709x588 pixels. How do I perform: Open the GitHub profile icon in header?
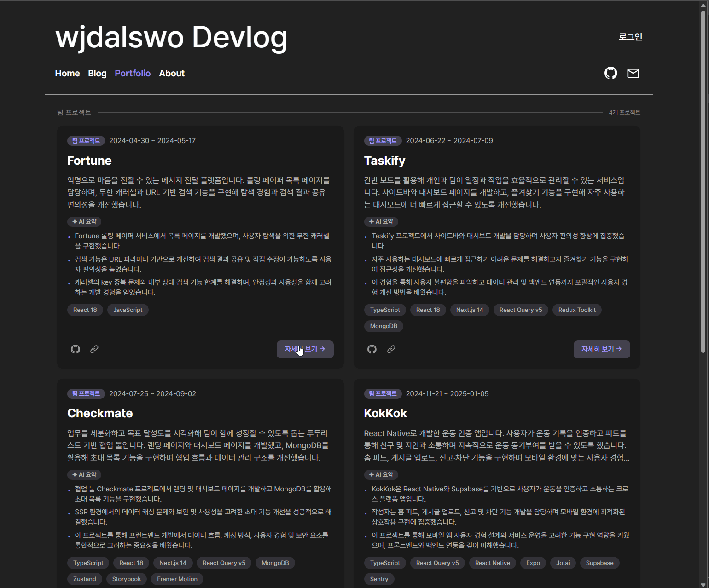610,73
